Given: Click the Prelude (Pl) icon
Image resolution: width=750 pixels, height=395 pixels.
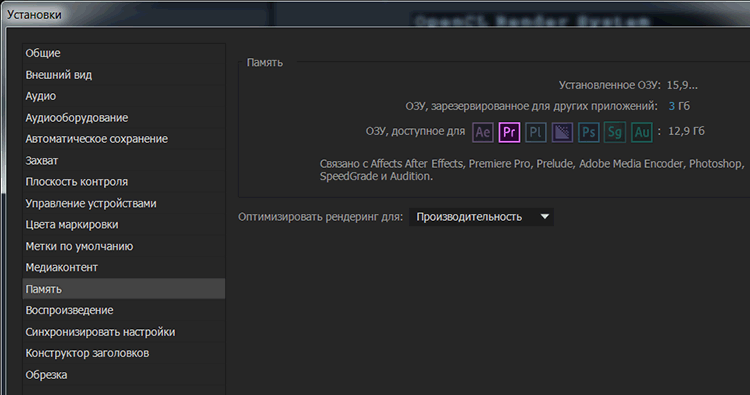Looking at the screenshot, I should (536, 132).
